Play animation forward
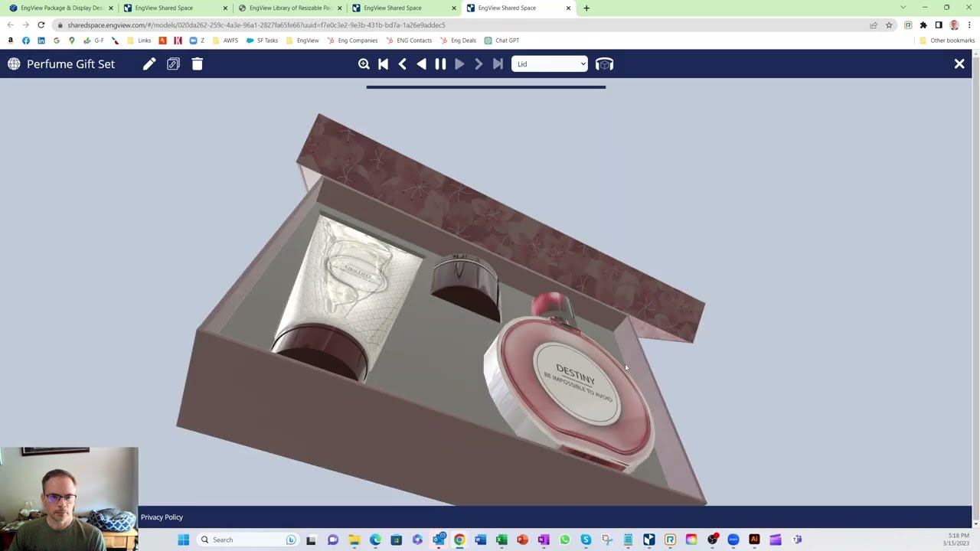 [x=459, y=64]
